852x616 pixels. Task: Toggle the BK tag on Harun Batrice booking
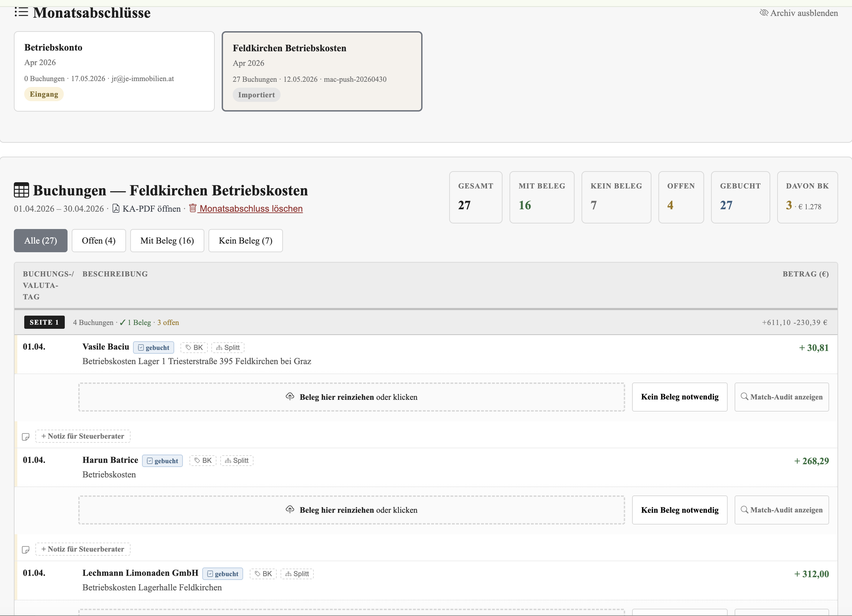pyautogui.click(x=203, y=461)
